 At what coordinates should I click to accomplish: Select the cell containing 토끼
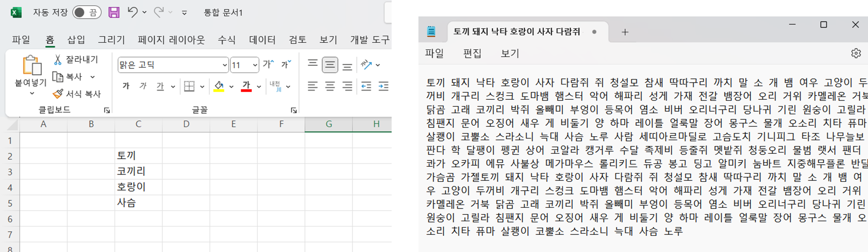pos(138,156)
